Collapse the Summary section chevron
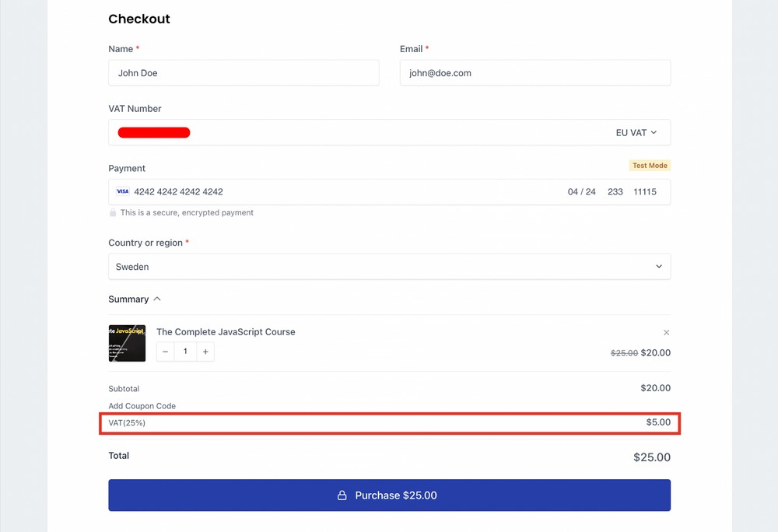The width and height of the screenshot is (778, 532). tap(156, 299)
